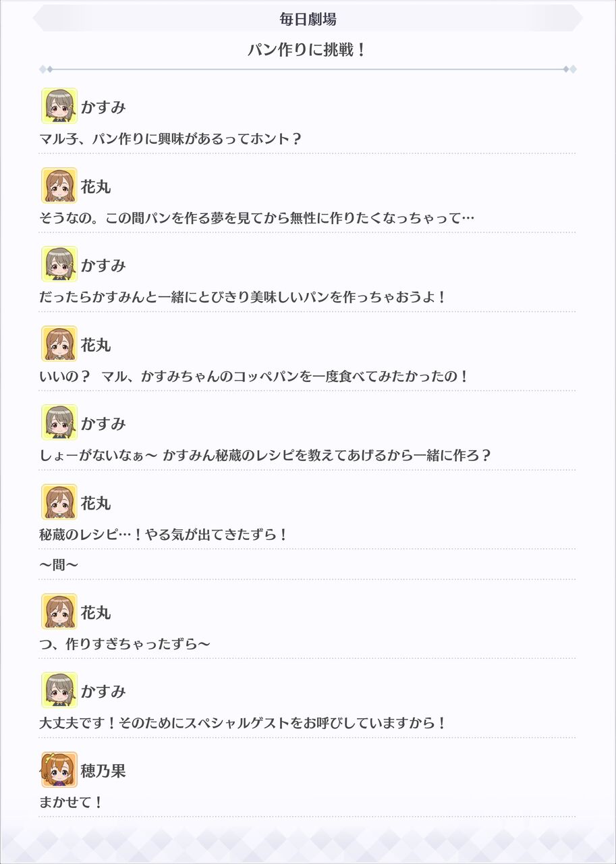This screenshot has height=864, width=616.
Task: Click Kasumi's avatar above the スペシャルゲスト message
Action: click(x=59, y=691)
